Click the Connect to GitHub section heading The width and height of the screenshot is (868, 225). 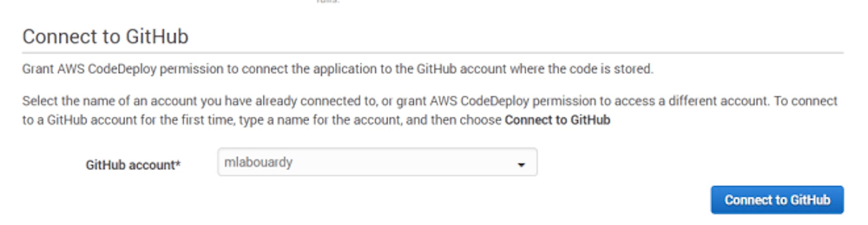(x=105, y=37)
